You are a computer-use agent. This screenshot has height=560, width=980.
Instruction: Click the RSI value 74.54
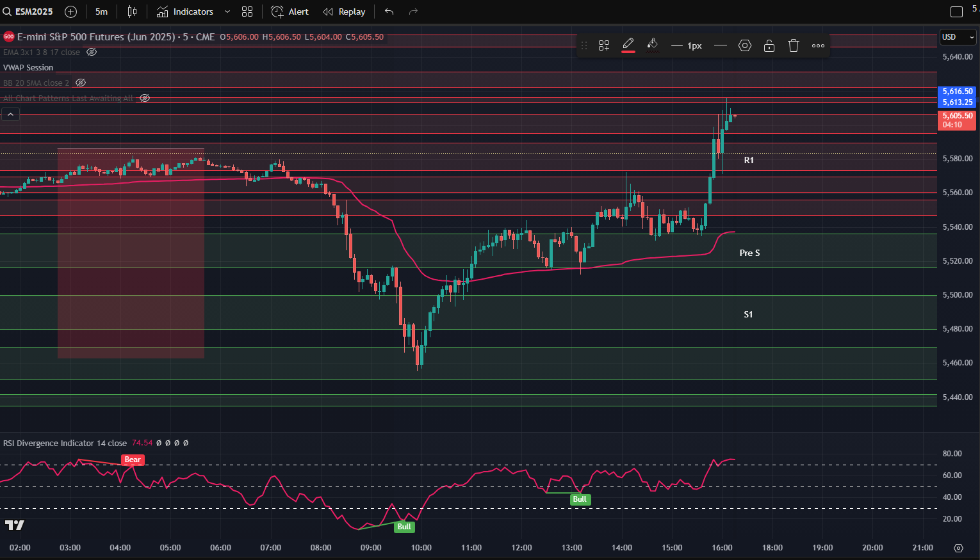(142, 443)
